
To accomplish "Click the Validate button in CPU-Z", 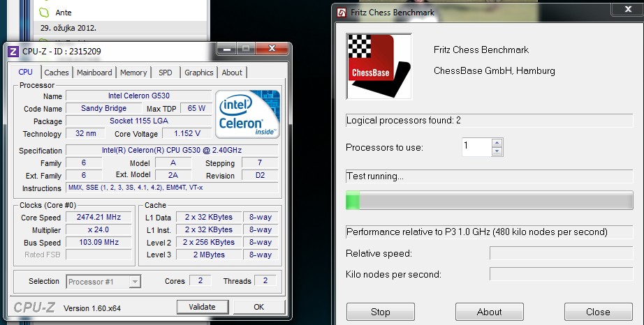I will coord(202,307).
